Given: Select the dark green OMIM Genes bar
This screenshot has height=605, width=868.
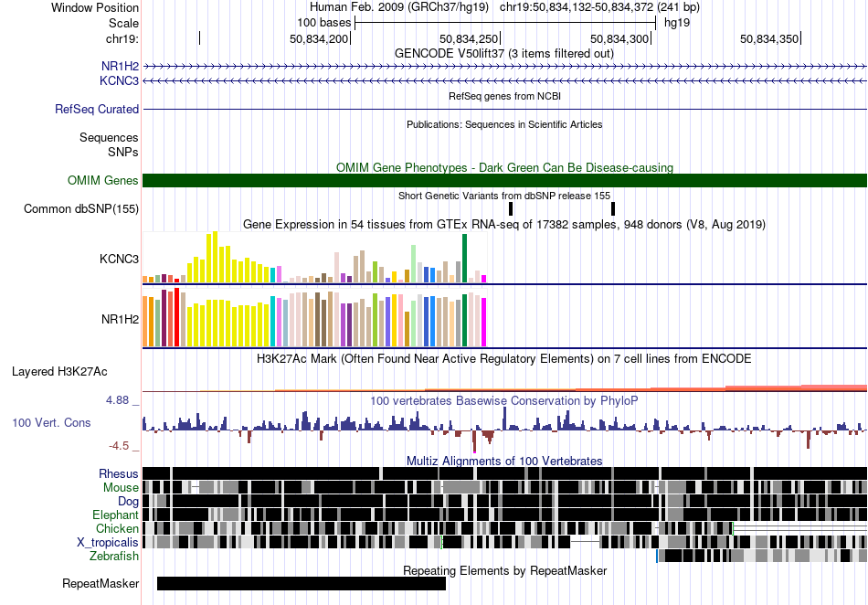Looking at the screenshot, I should (505, 180).
